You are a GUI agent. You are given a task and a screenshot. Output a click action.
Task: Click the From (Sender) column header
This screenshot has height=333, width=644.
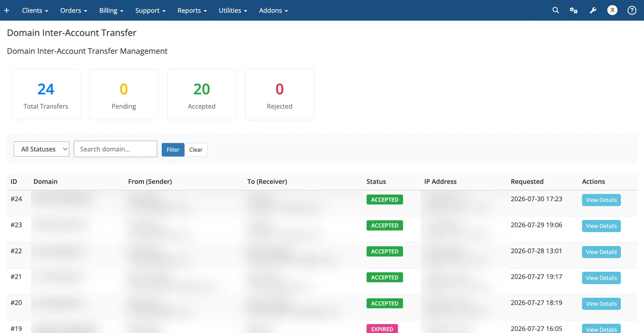(x=150, y=182)
